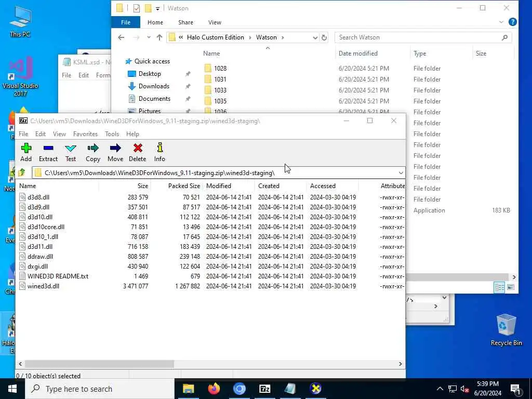Open the Share tab in Explorer
This screenshot has width=532, height=399.
185,22
